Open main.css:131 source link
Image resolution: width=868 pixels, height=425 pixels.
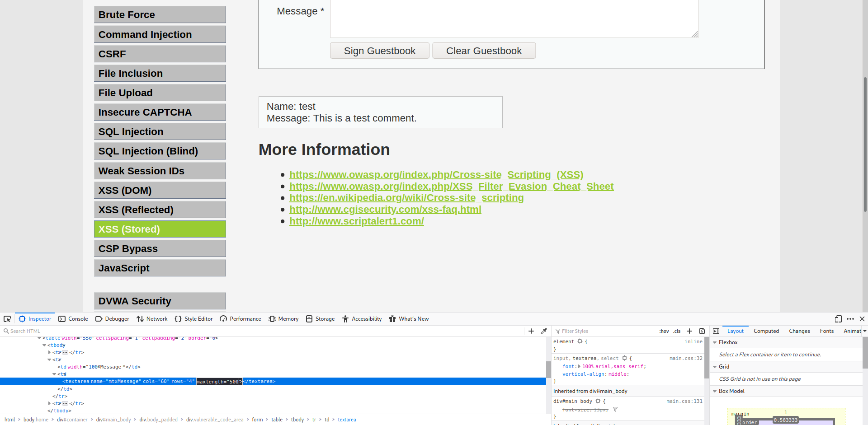pyautogui.click(x=684, y=401)
